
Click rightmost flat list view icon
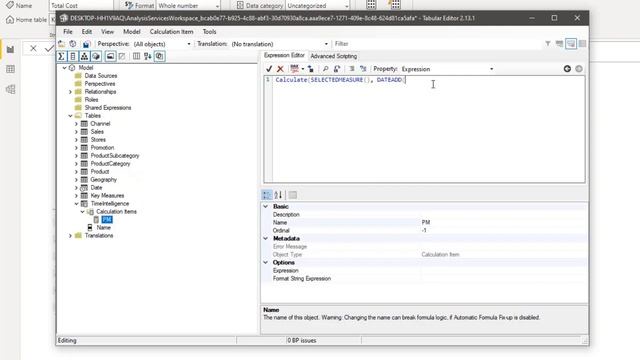pos(582,44)
